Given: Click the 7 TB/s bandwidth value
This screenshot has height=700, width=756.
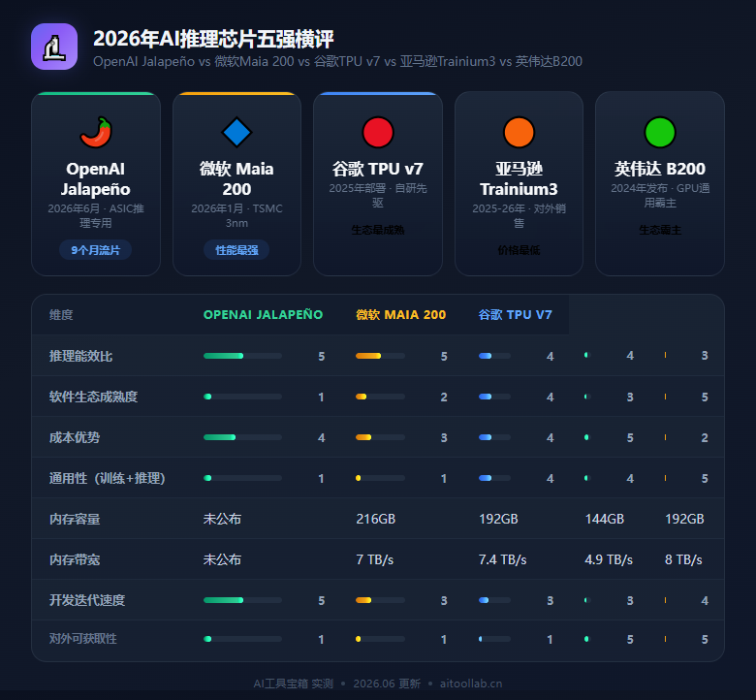Looking at the screenshot, I should point(375,559).
